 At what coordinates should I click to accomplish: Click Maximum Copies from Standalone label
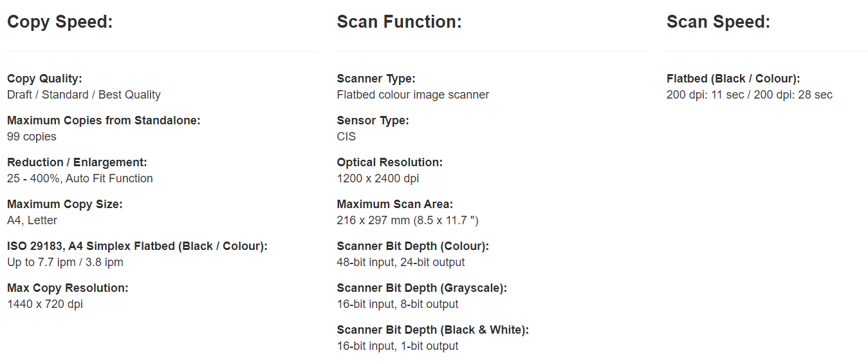(x=104, y=120)
